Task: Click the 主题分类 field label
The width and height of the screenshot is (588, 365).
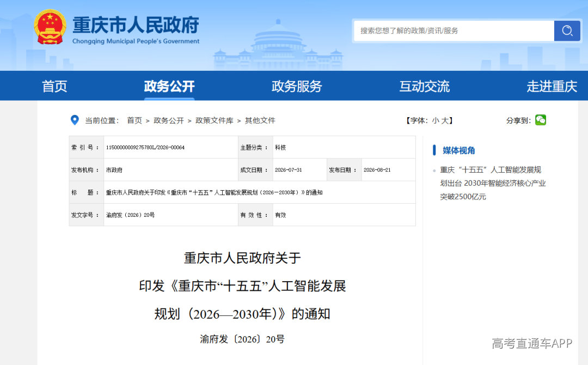Action: click(254, 148)
